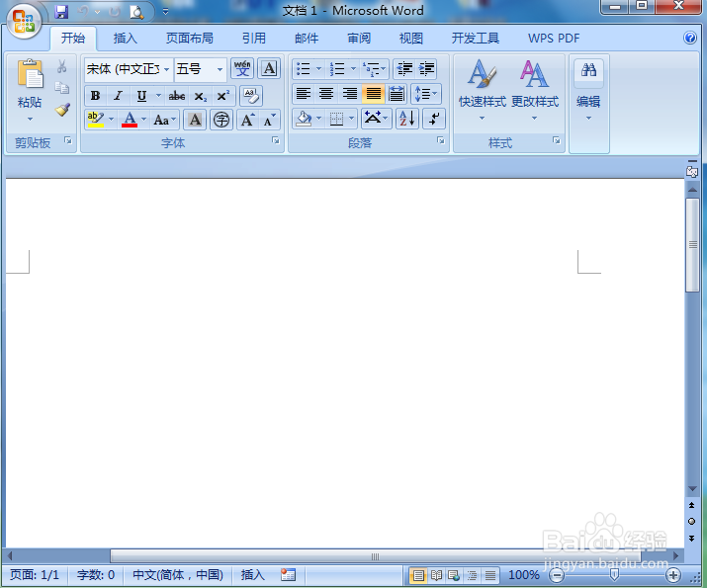This screenshot has height=588, width=707.
Task: Open paragraph dialog launcher in 段落 group
Action: click(x=441, y=140)
